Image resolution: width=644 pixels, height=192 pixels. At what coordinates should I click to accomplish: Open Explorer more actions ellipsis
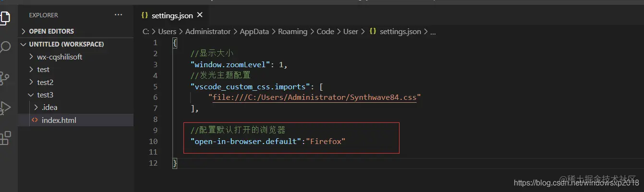[119, 15]
